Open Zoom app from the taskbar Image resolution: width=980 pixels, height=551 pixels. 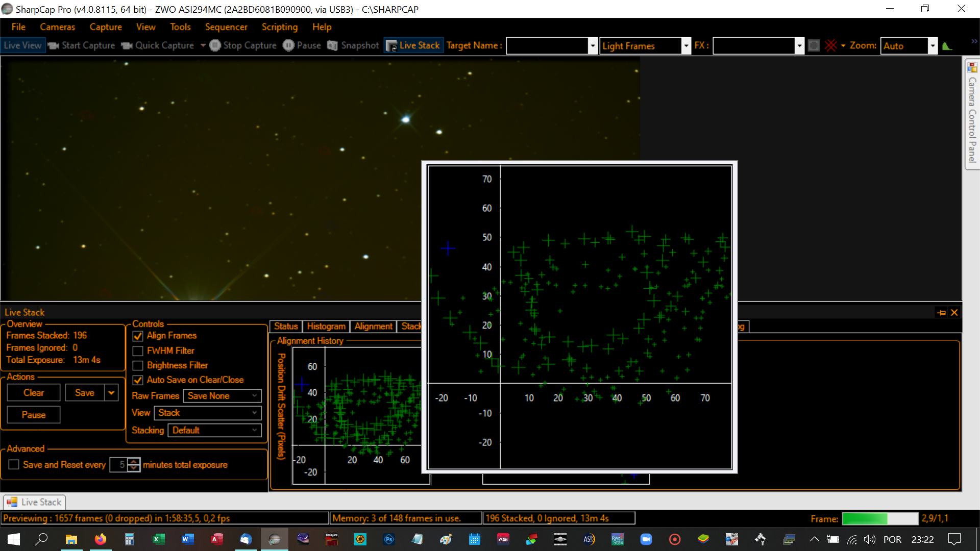pos(646,539)
